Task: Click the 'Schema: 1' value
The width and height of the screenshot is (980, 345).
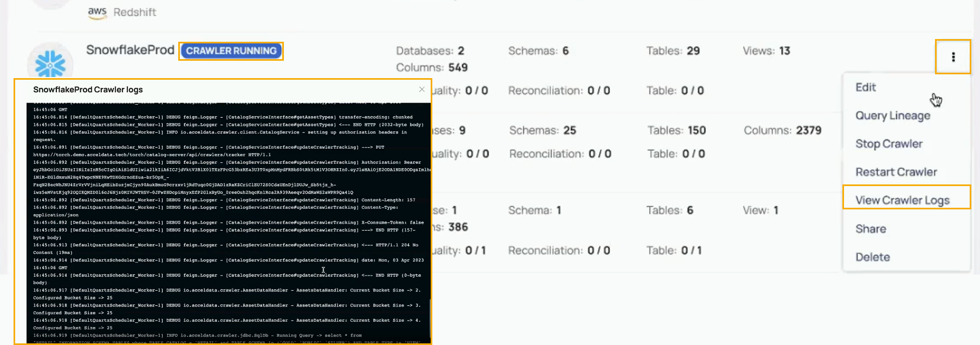Action: click(x=535, y=210)
